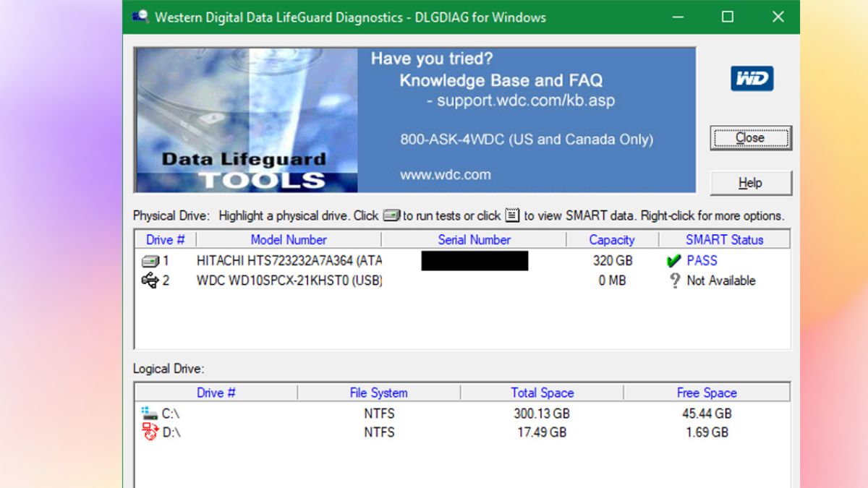This screenshot has width=868, height=488.
Task: Click the redacted serial number cell
Action: [475, 261]
